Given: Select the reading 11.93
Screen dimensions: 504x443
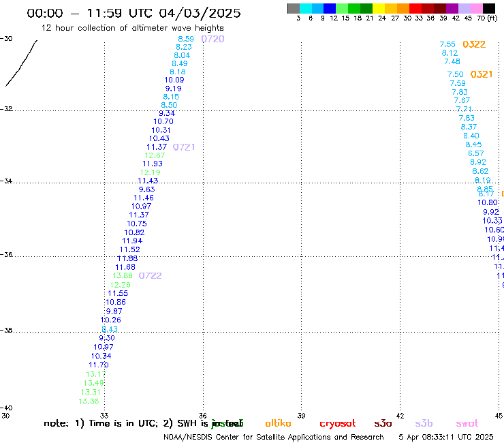Looking at the screenshot, I should pyautogui.click(x=153, y=164).
